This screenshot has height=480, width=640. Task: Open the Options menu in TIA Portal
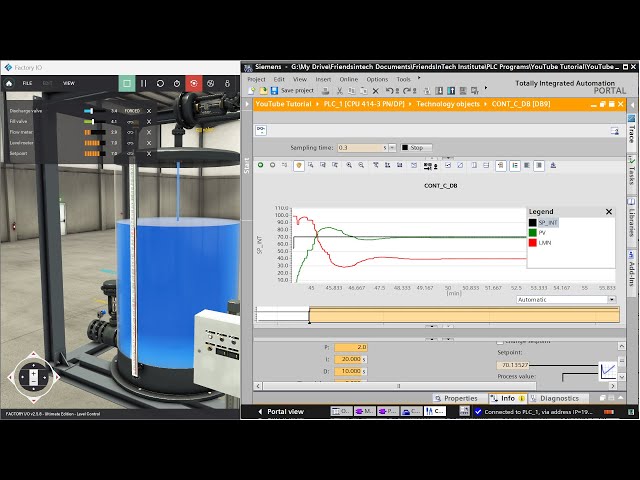click(x=377, y=79)
